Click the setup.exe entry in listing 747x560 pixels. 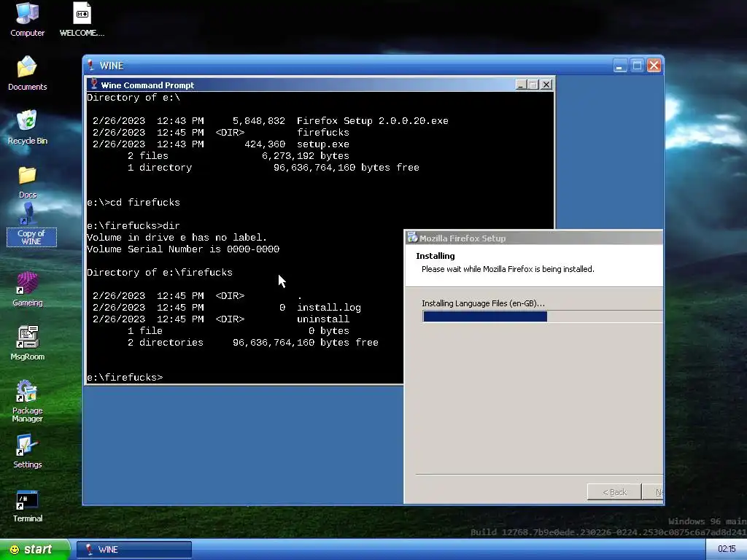(323, 144)
